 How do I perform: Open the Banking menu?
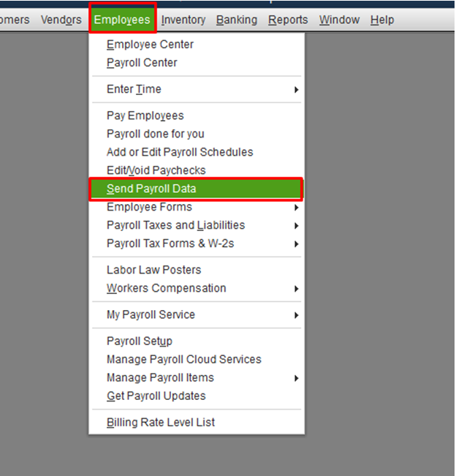click(x=237, y=20)
